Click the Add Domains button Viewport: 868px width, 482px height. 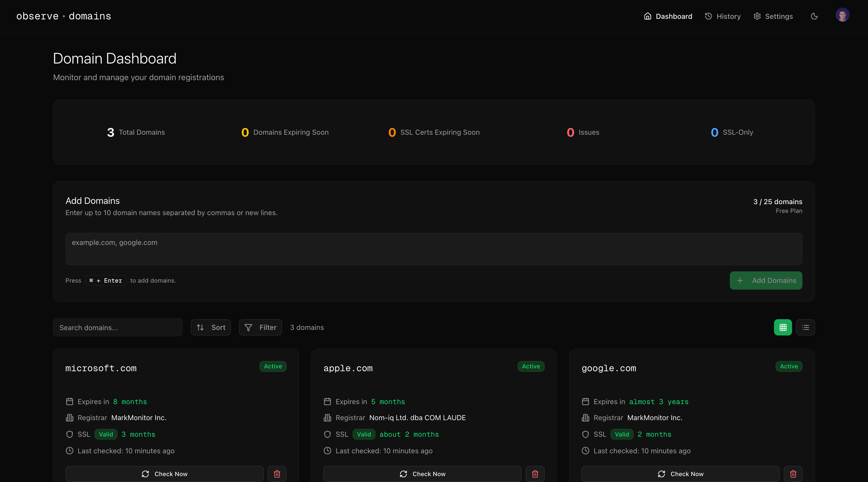[x=766, y=280]
